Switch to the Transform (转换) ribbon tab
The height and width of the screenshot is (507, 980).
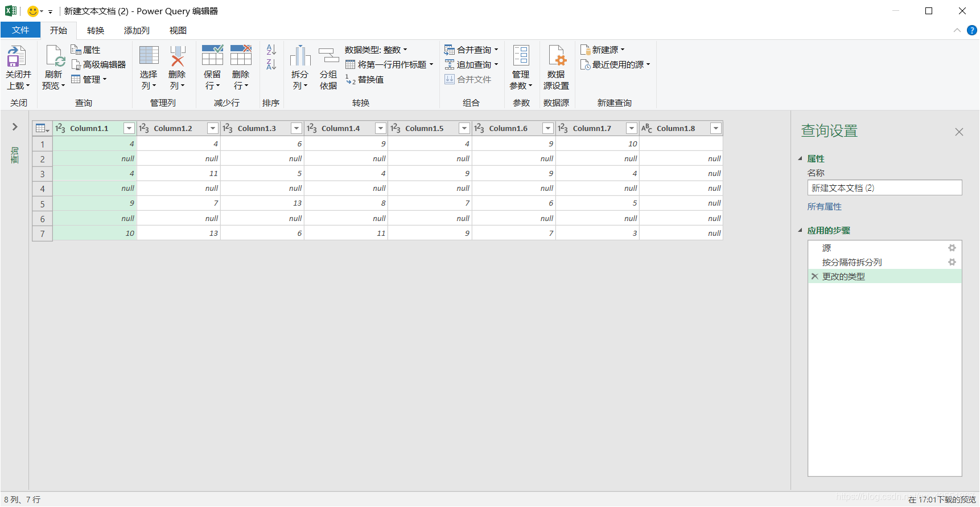pos(96,30)
